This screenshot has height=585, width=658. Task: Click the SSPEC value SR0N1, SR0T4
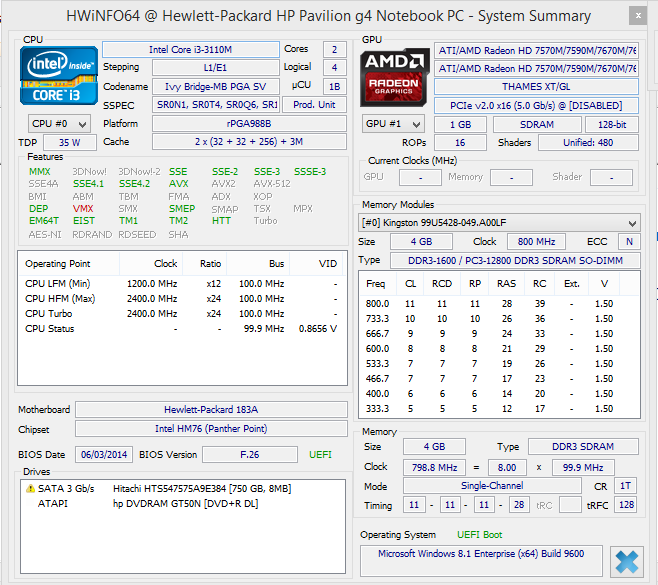click(x=216, y=104)
